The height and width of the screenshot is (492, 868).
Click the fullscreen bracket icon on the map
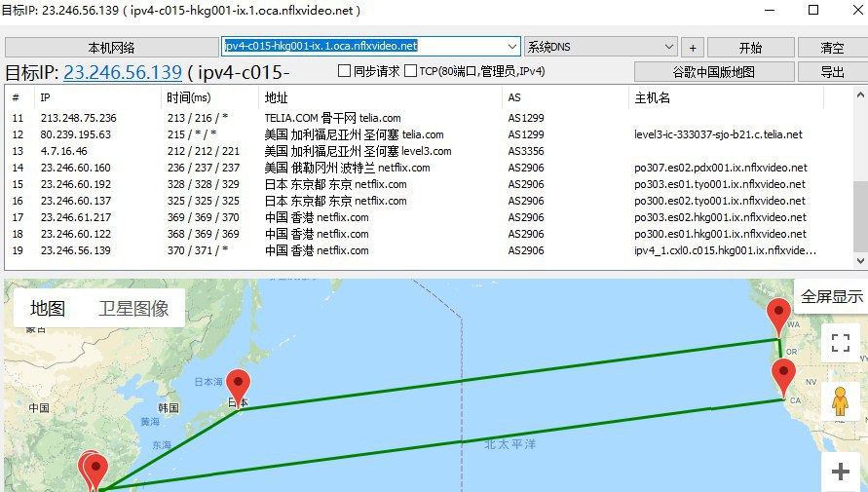[841, 343]
